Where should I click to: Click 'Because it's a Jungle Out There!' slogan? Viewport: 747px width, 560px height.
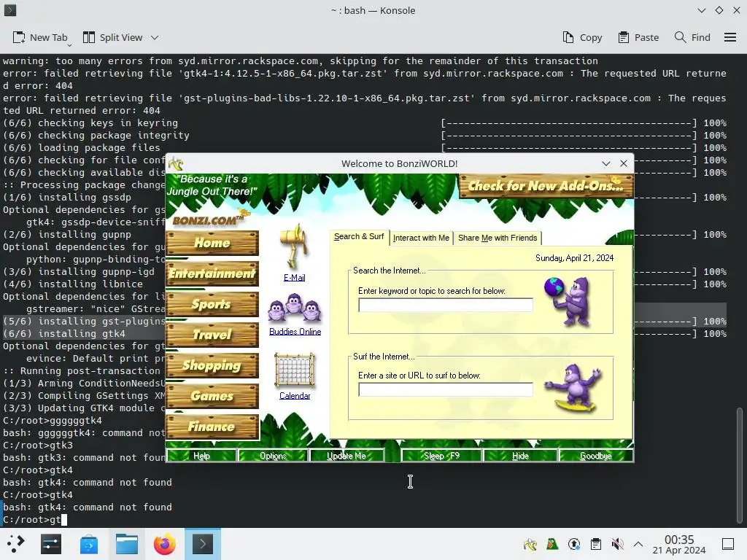tap(212, 185)
